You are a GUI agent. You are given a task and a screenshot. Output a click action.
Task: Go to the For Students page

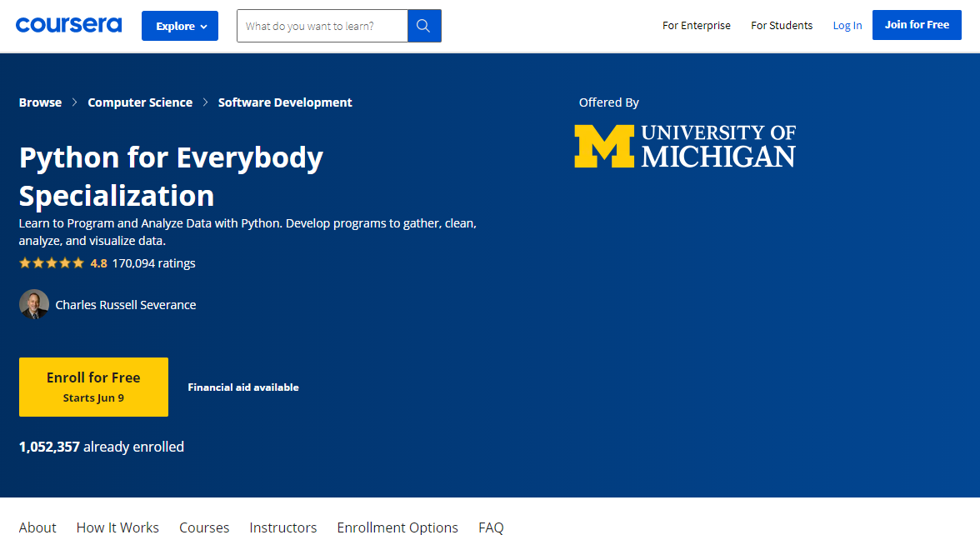pyautogui.click(x=781, y=26)
